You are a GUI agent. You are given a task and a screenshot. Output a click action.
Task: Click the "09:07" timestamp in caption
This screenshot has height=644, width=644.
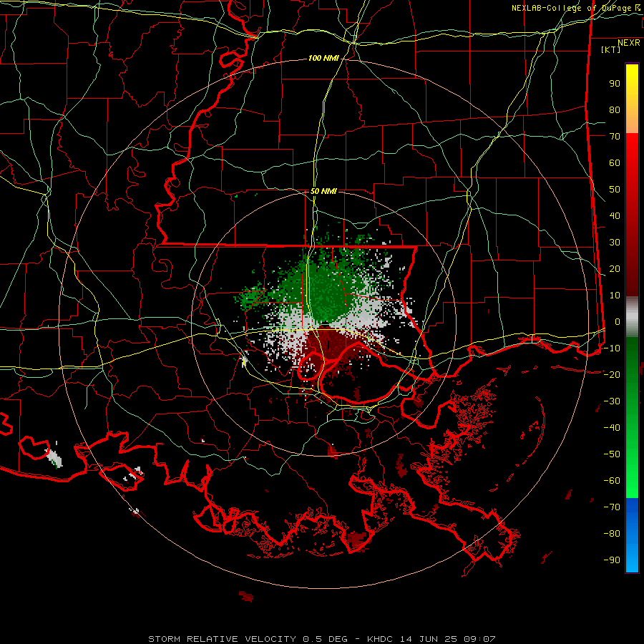click(x=479, y=639)
